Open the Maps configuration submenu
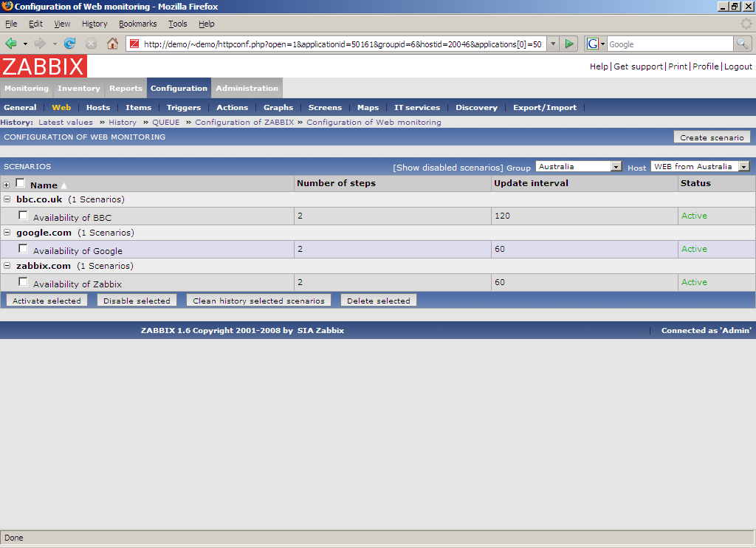 point(368,108)
